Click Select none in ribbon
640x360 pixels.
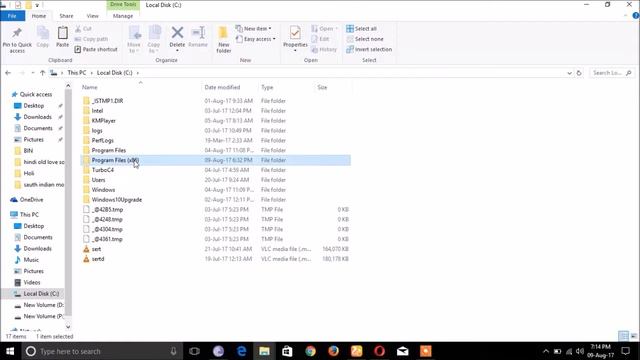365,39
